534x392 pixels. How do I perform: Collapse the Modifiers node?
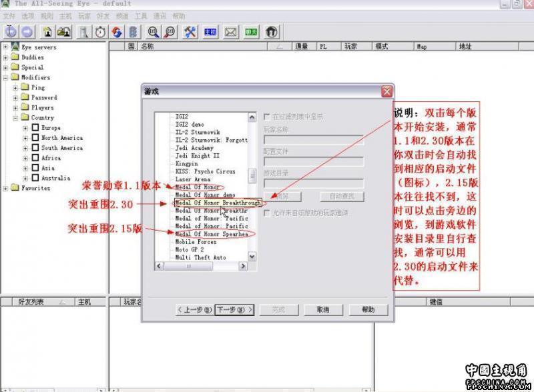pos(5,77)
